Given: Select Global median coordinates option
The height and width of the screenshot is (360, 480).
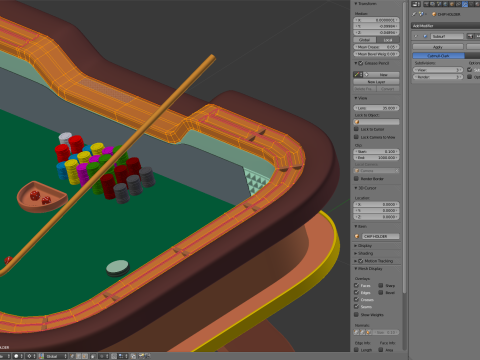Looking at the screenshot, I should (365, 40).
